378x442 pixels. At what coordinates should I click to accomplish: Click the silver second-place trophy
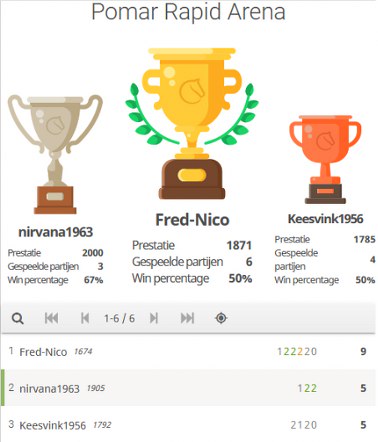click(55, 154)
